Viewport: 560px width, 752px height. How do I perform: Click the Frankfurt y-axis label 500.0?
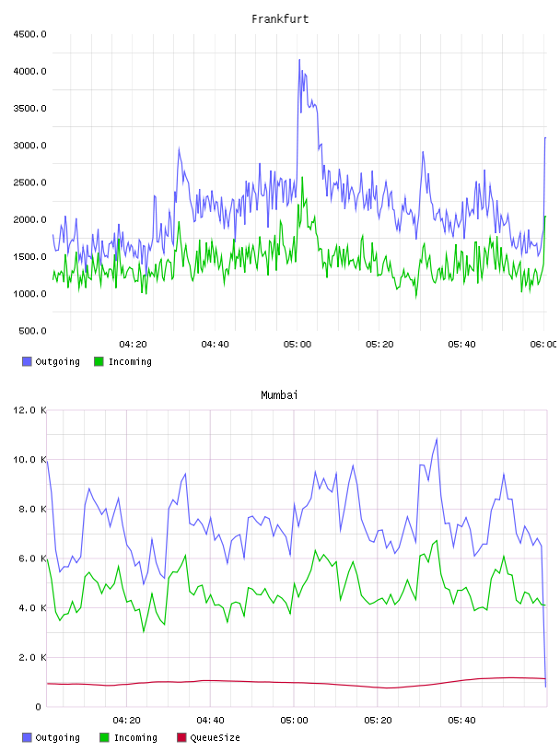pos(32,331)
